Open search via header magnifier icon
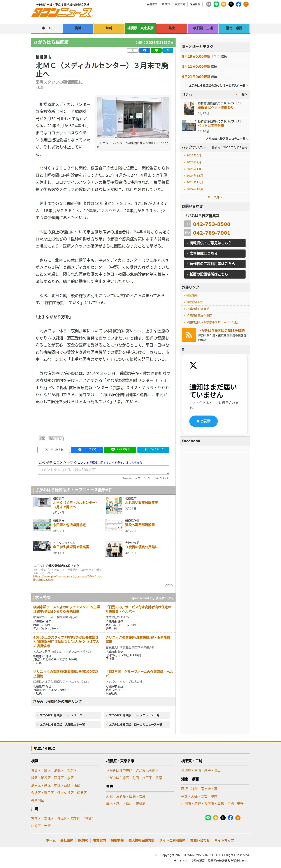The height and width of the screenshot is (868, 281). 209,4
